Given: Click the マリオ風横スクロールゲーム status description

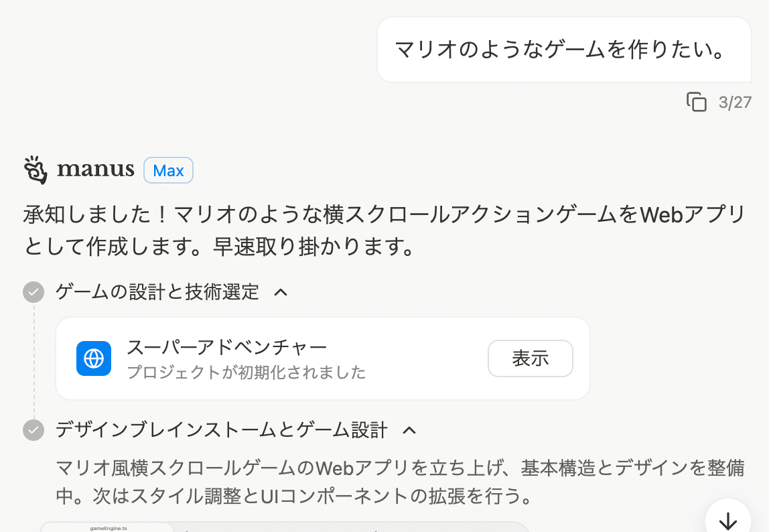Looking at the screenshot, I should (x=400, y=482).
